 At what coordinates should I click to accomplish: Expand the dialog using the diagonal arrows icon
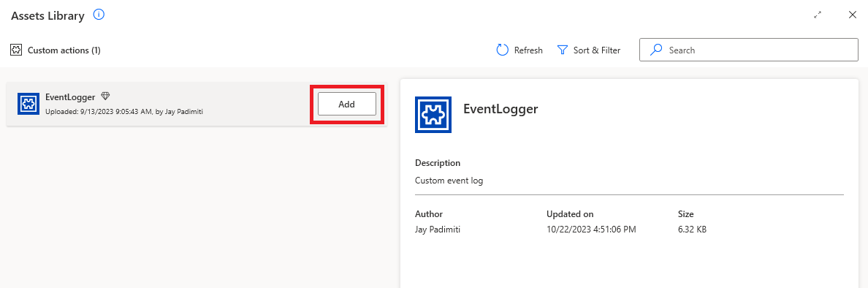(818, 15)
